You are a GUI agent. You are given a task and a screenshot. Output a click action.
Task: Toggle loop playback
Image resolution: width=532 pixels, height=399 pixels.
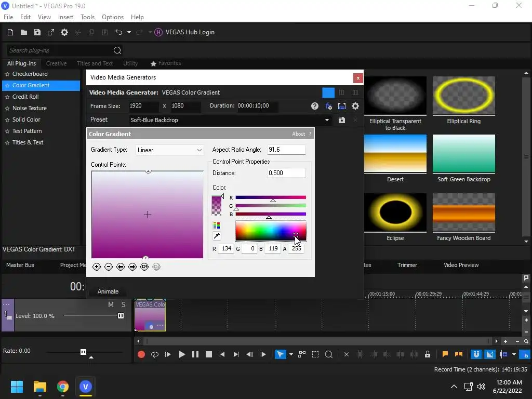coord(155,355)
